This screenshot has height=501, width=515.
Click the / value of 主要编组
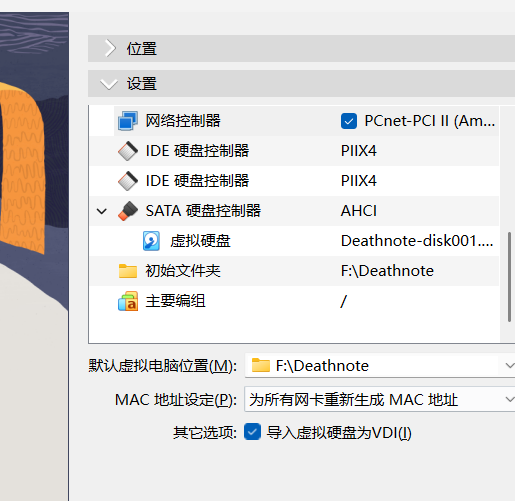[344, 301]
